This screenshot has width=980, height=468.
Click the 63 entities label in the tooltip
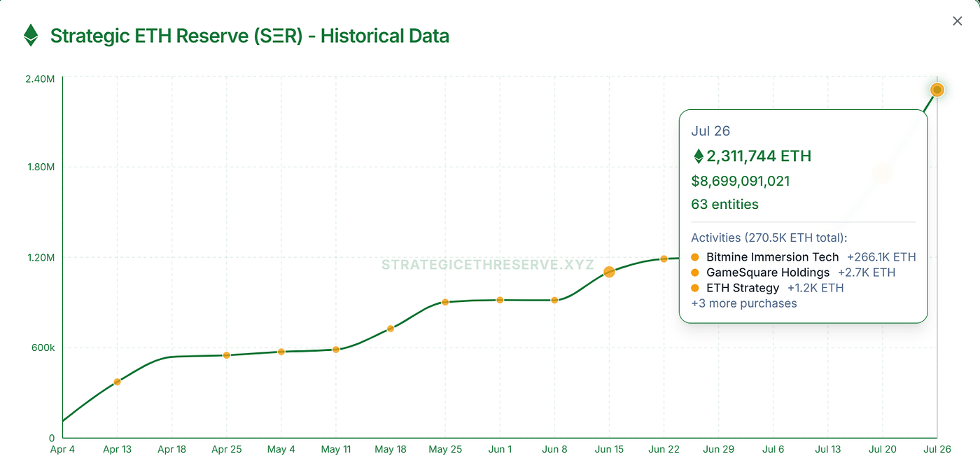724,204
